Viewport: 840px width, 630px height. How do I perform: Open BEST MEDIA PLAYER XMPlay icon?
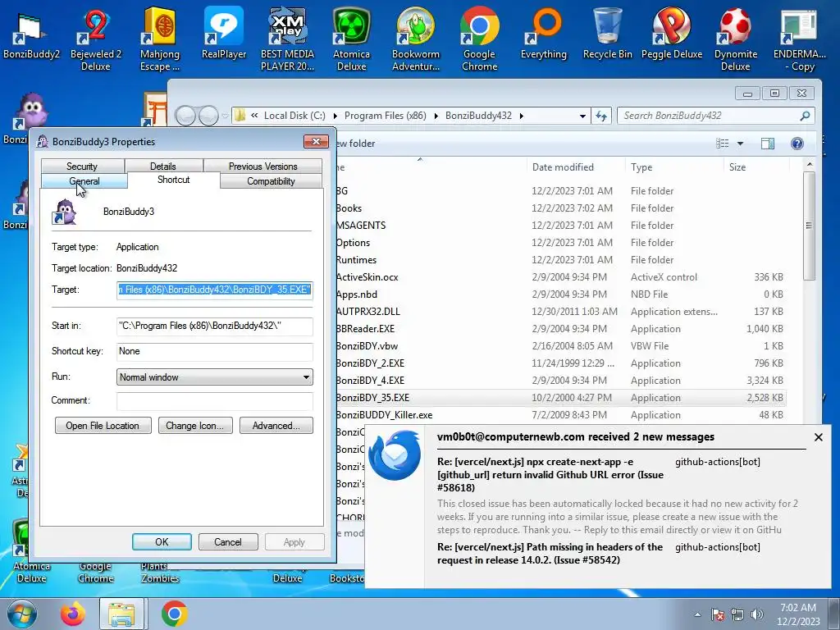click(x=287, y=40)
